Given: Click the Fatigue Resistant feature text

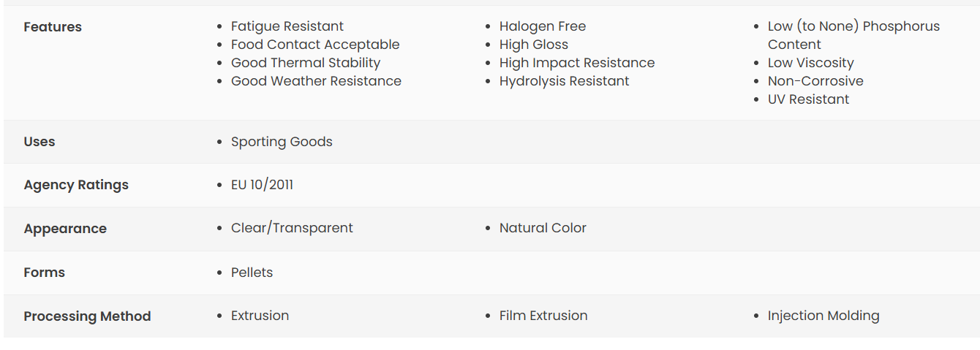Looking at the screenshot, I should tap(287, 26).
